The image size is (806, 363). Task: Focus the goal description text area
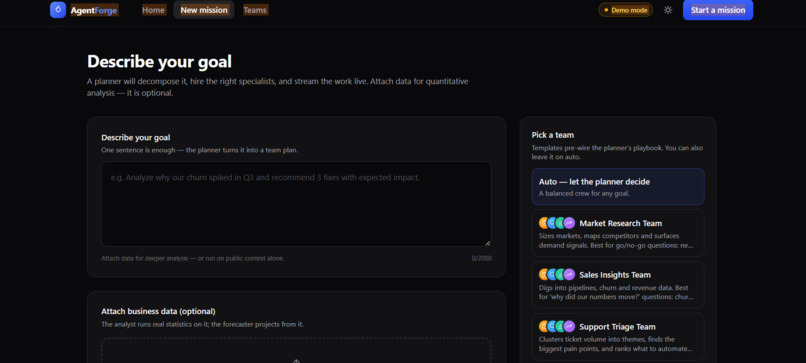(x=296, y=204)
